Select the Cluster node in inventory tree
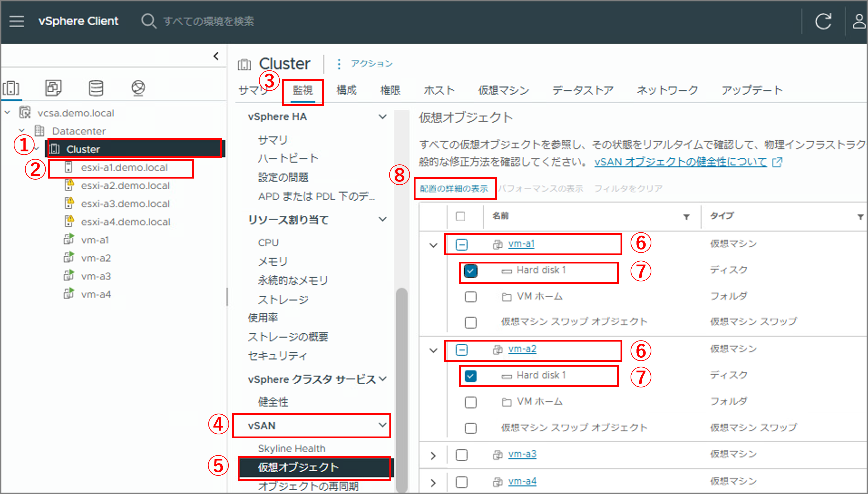This screenshot has width=868, height=494. pos(135,149)
